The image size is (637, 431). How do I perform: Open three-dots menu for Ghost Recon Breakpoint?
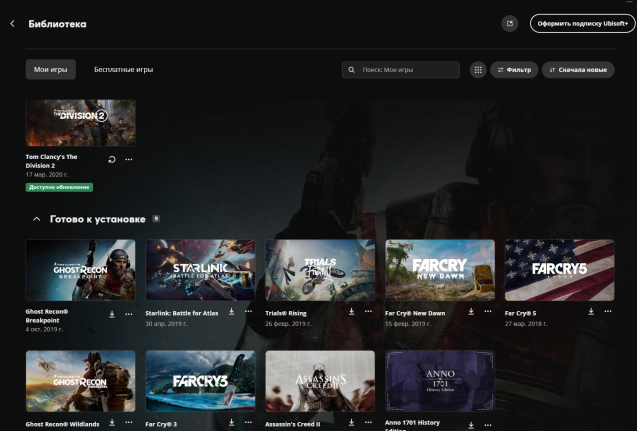point(128,312)
